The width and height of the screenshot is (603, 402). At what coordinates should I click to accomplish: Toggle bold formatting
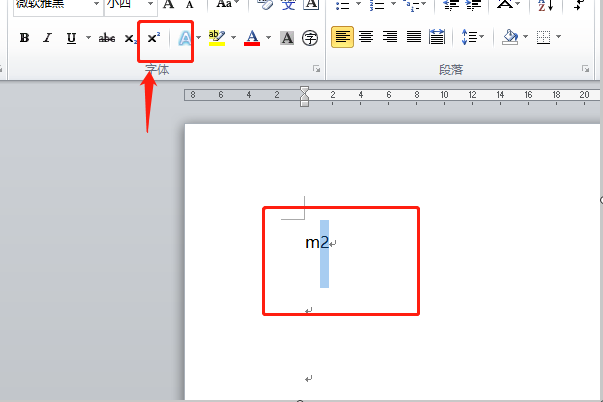tap(24, 38)
